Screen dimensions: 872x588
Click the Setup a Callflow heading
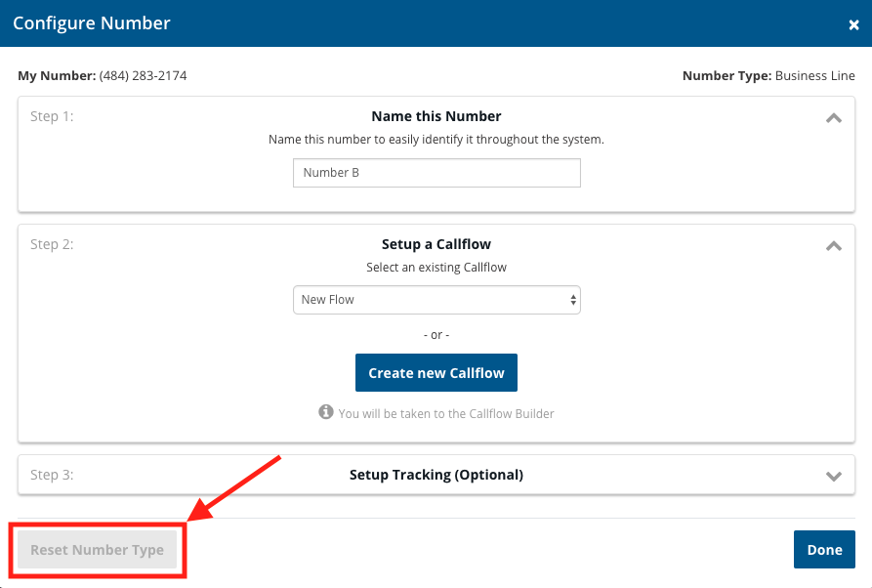point(436,244)
